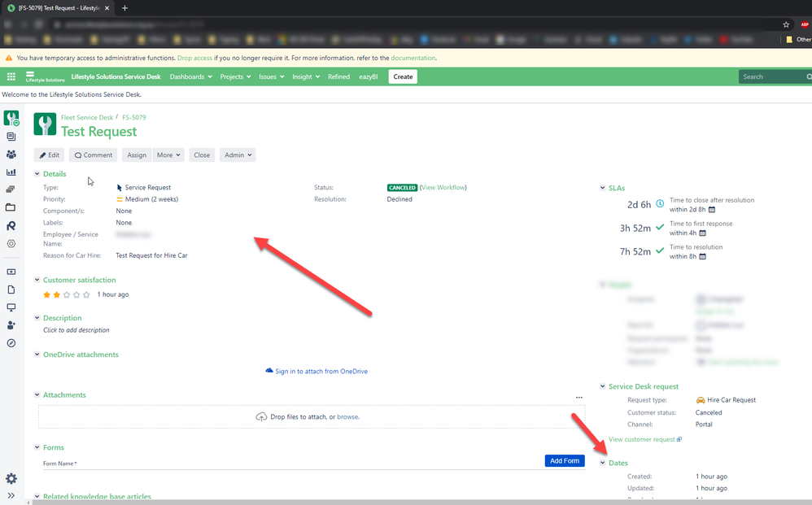Open calendar icon next to within 4h
The image size is (812, 505).
[x=702, y=233]
